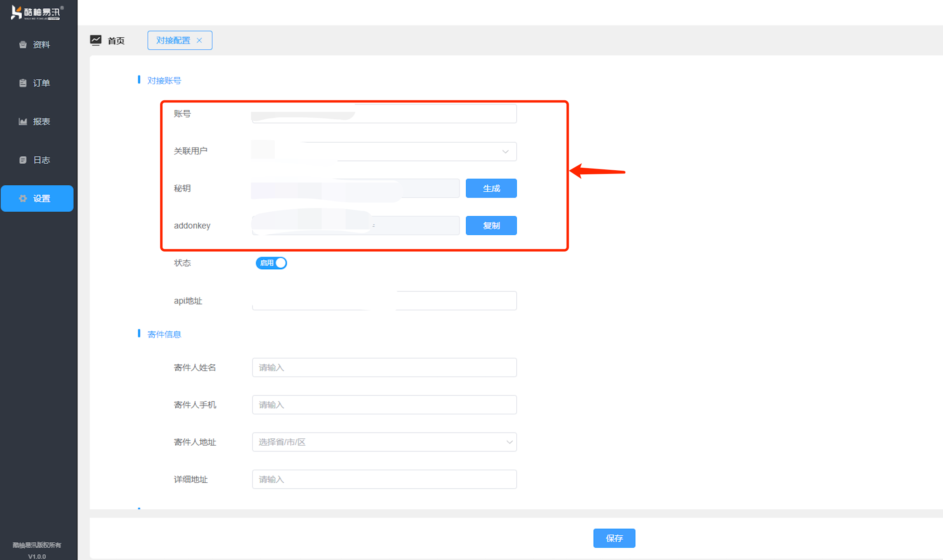Click the 详细地址 input field
Viewport: 943px width, 560px height.
(x=384, y=479)
